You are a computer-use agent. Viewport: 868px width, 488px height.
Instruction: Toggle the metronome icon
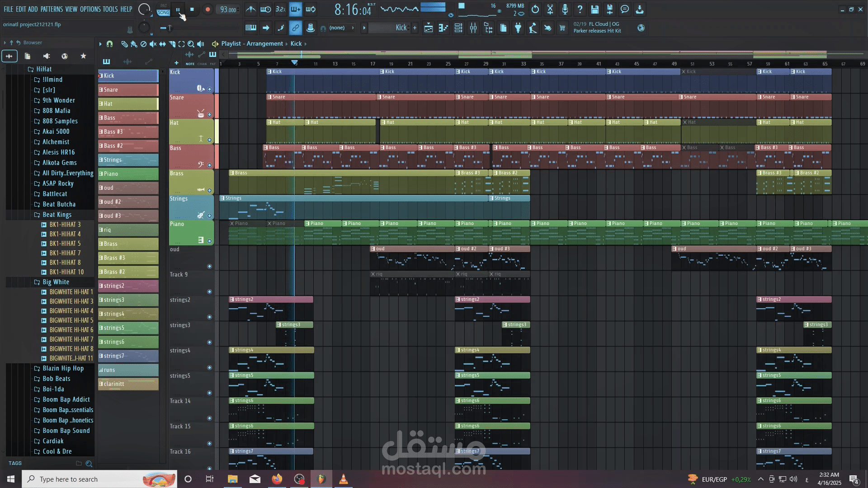(x=250, y=9)
